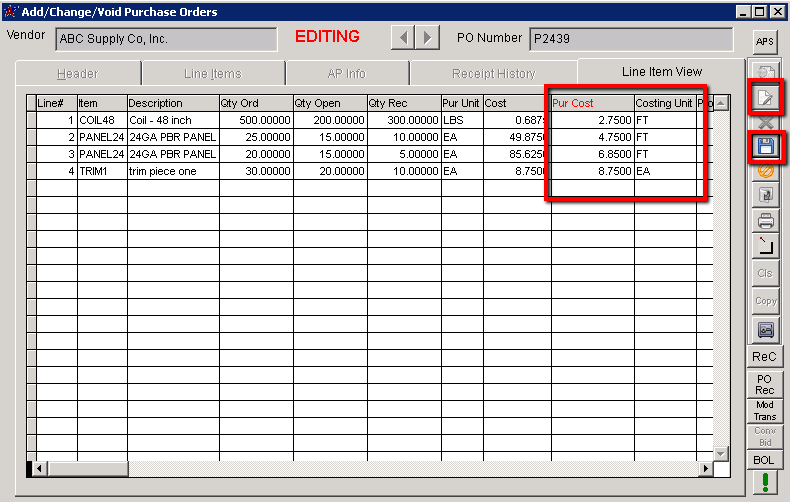Click the green exclamation mark icon

pyautogui.click(x=765, y=482)
